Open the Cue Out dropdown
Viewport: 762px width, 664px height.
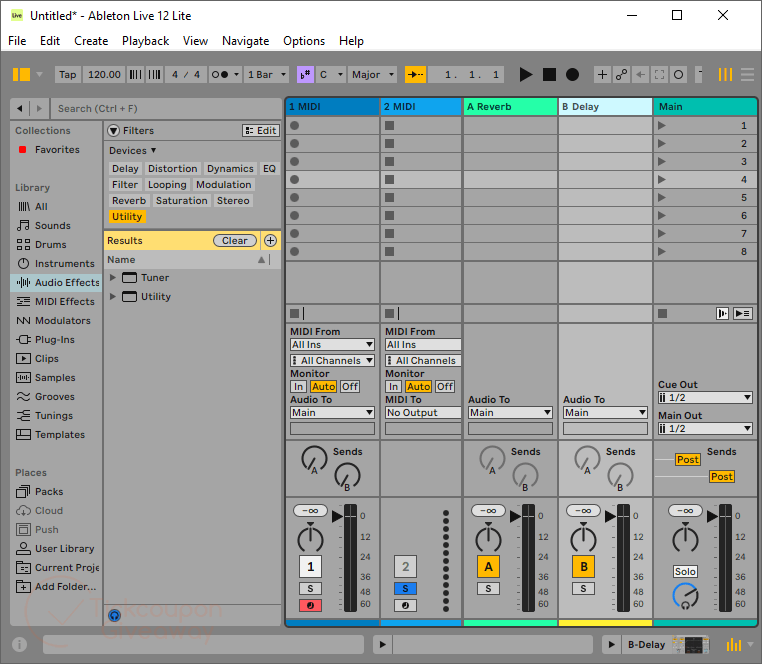click(x=704, y=398)
